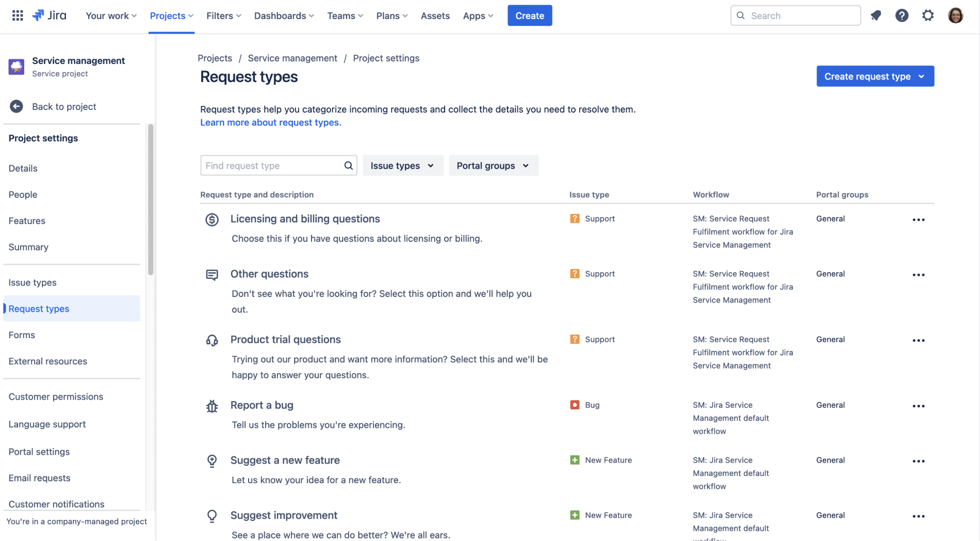
Task: Click Projects in the breadcrumb
Action: 215,58
